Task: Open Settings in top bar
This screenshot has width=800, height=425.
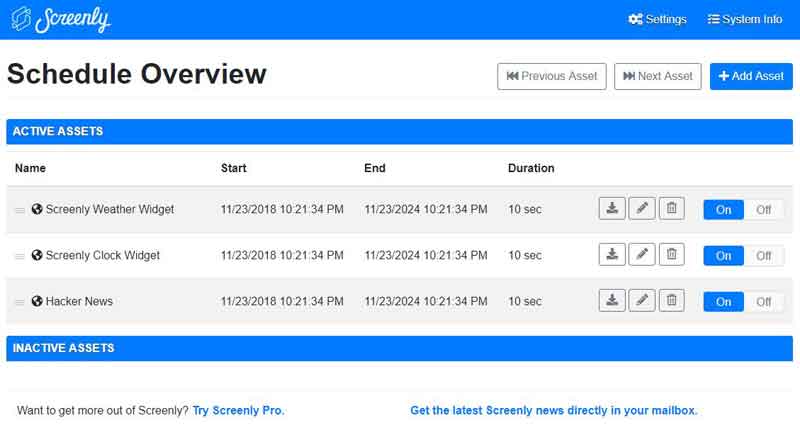Action: [x=657, y=19]
